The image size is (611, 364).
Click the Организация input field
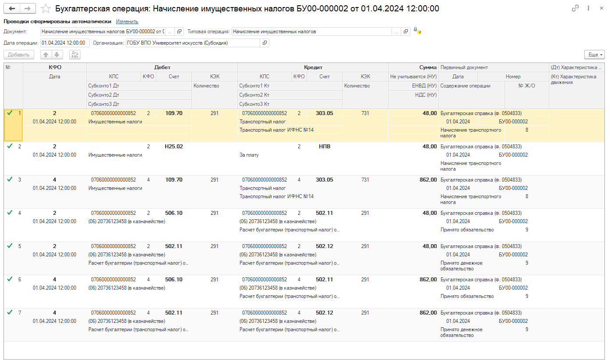click(193, 43)
